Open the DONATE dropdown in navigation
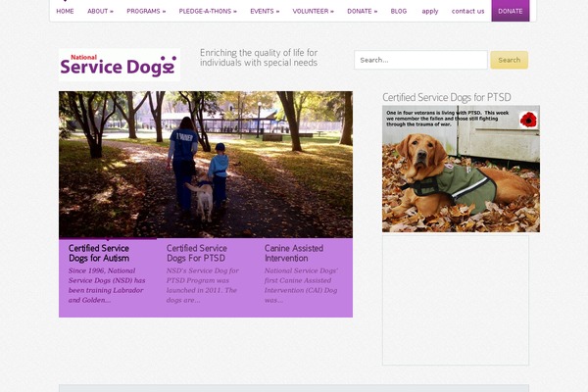This screenshot has width=588, height=392. click(363, 11)
